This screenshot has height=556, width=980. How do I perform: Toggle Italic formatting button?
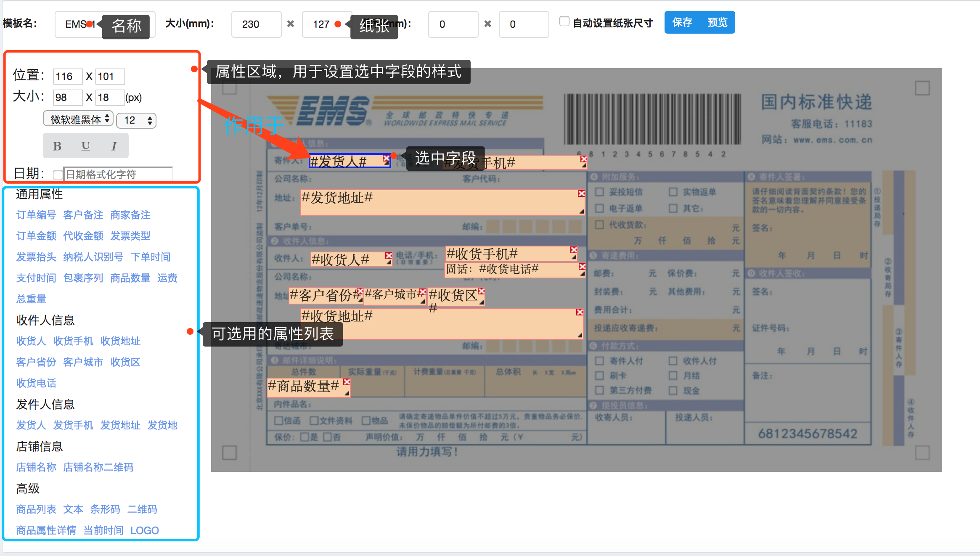(x=114, y=146)
